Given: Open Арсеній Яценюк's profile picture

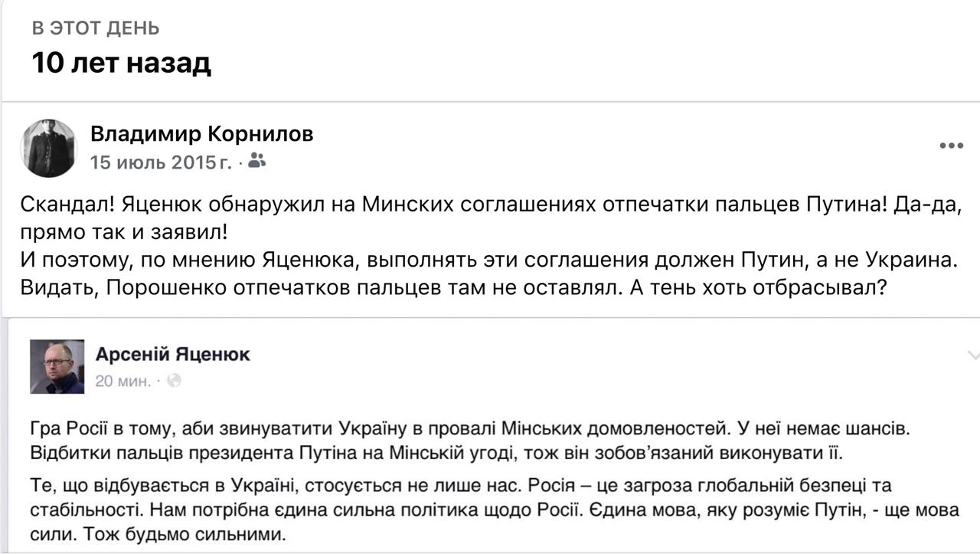Looking at the screenshot, I should point(57,367).
